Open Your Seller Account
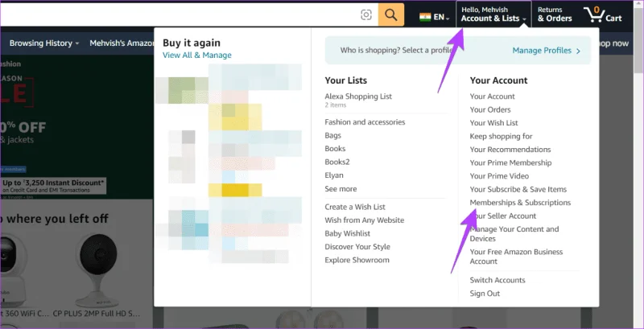Image resolution: width=644 pixels, height=329 pixels. coord(502,216)
